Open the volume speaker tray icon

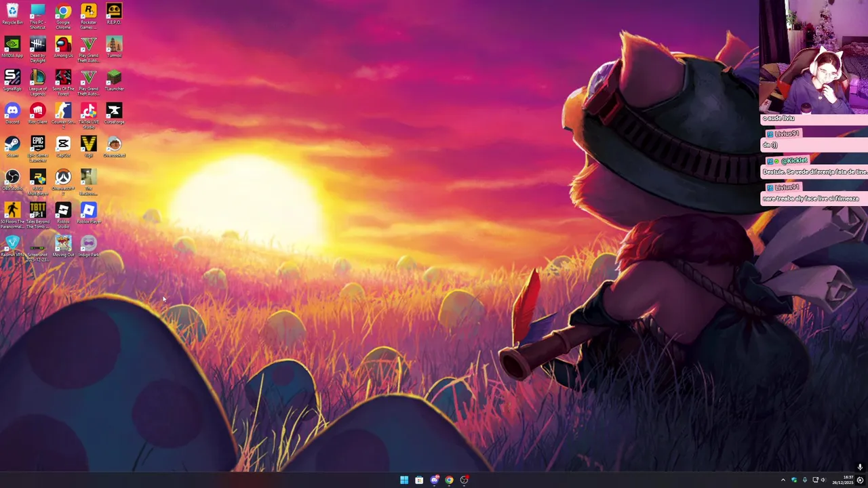pyautogui.click(x=823, y=480)
